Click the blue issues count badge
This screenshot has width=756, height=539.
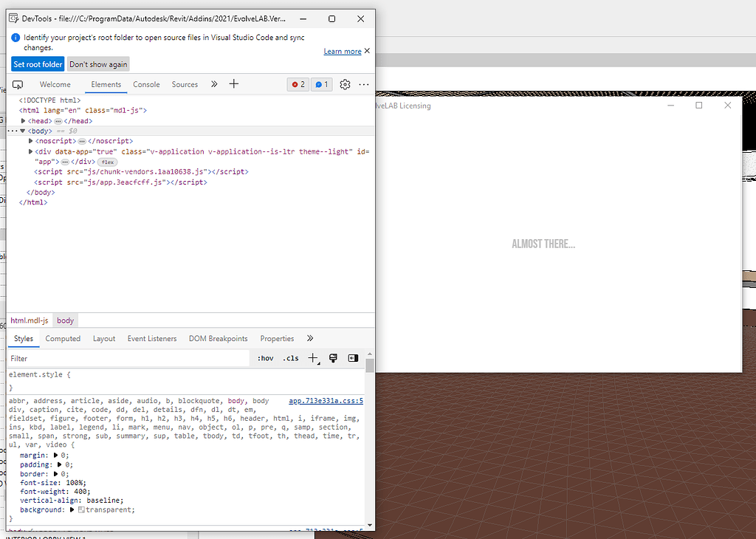point(321,85)
